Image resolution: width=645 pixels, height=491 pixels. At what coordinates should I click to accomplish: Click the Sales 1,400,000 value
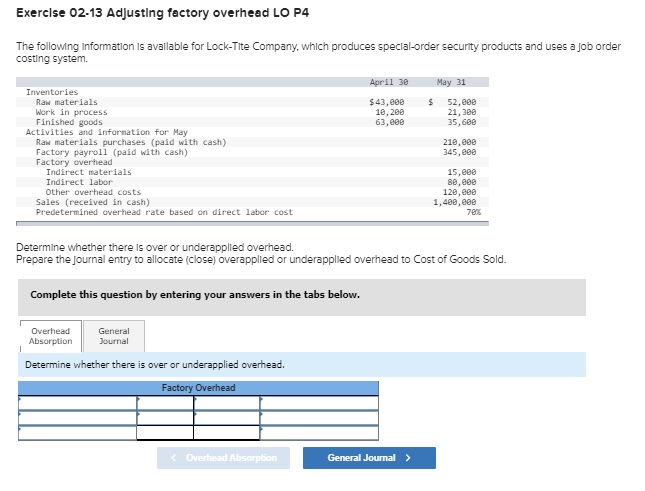[455, 202]
